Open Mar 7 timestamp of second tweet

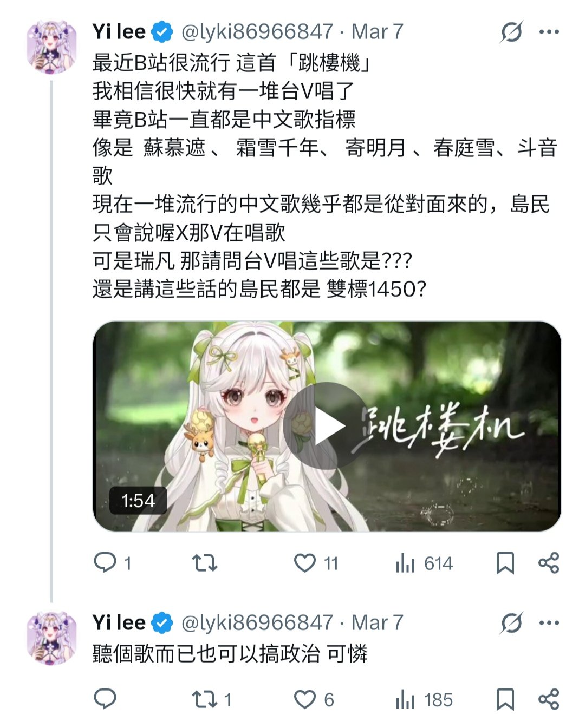pyautogui.click(x=378, y=622)
